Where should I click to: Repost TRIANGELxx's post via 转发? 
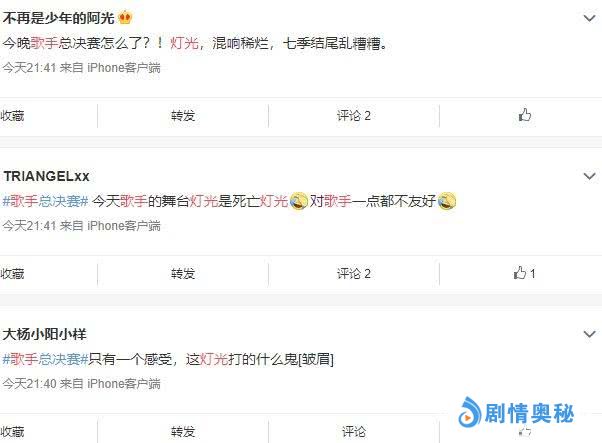(x=183, y=274)
